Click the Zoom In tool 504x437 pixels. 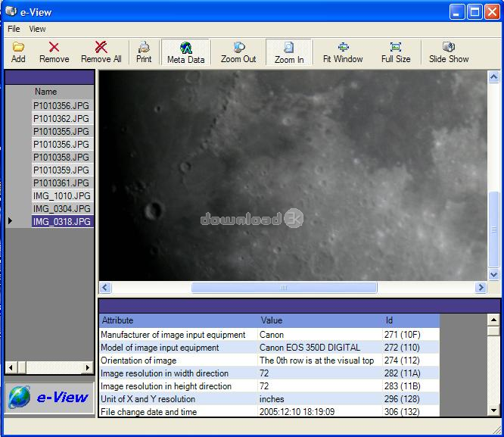click(289, 52)
